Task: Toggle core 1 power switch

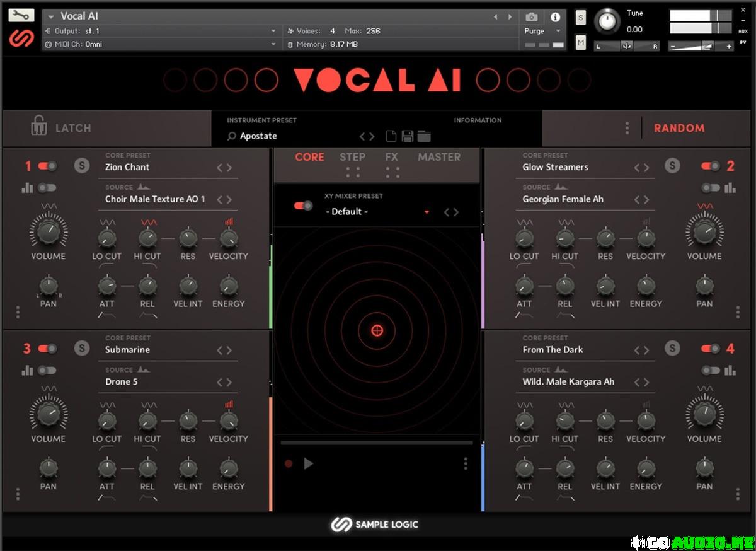Action: (x=47, y=166)
